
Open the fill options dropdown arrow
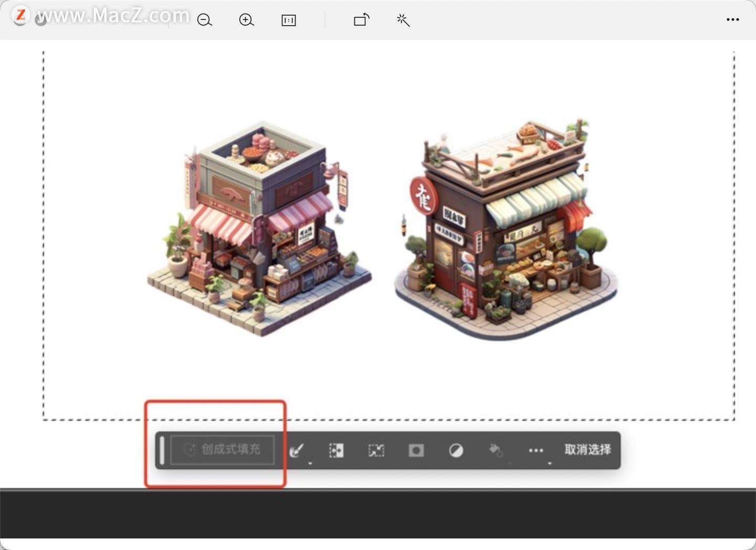[x=508, y=463]
